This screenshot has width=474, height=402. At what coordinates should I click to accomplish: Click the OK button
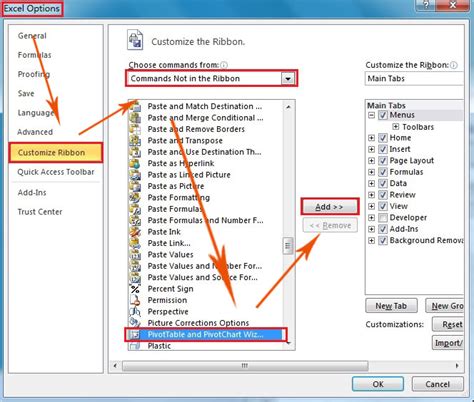378,384
